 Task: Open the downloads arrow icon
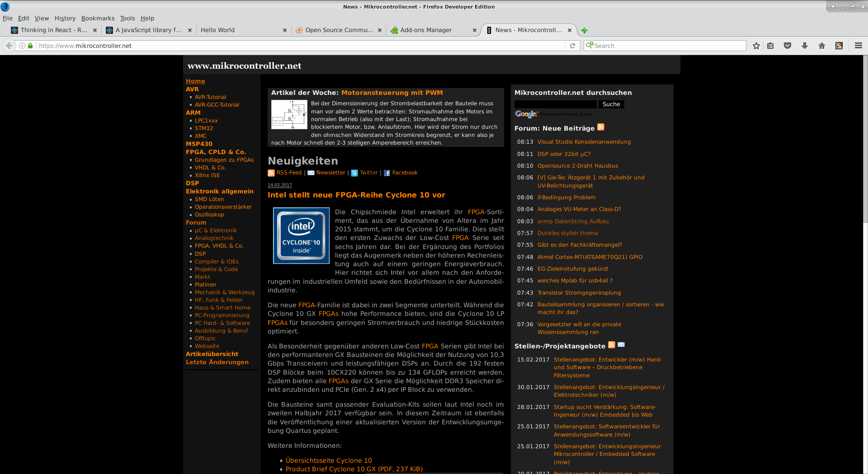point(805,46)
